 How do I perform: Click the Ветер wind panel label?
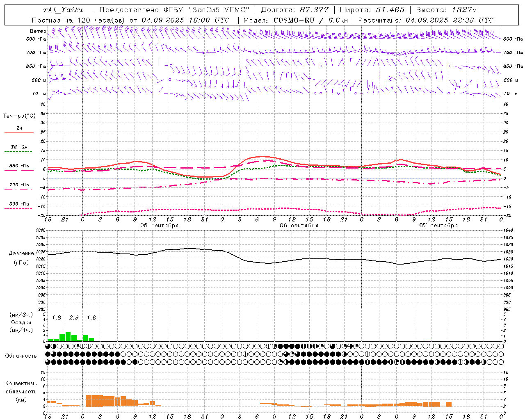coord(38,31)
